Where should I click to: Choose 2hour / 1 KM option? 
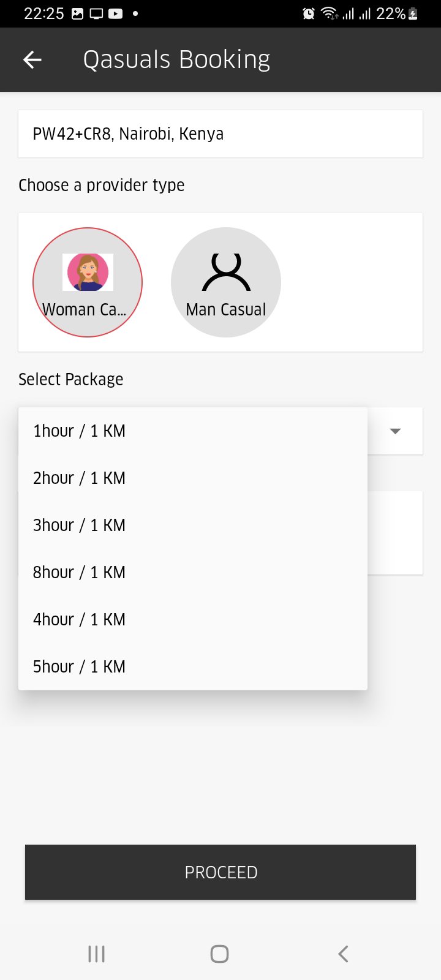pos(80,478)
